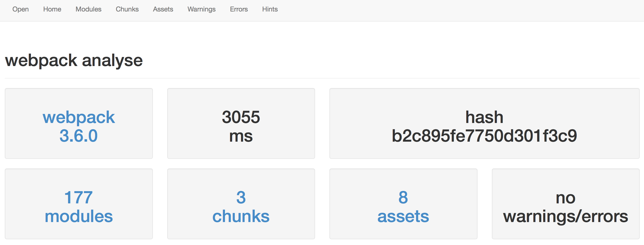Click the webpack 3.6.0 version link

point(78,126)
